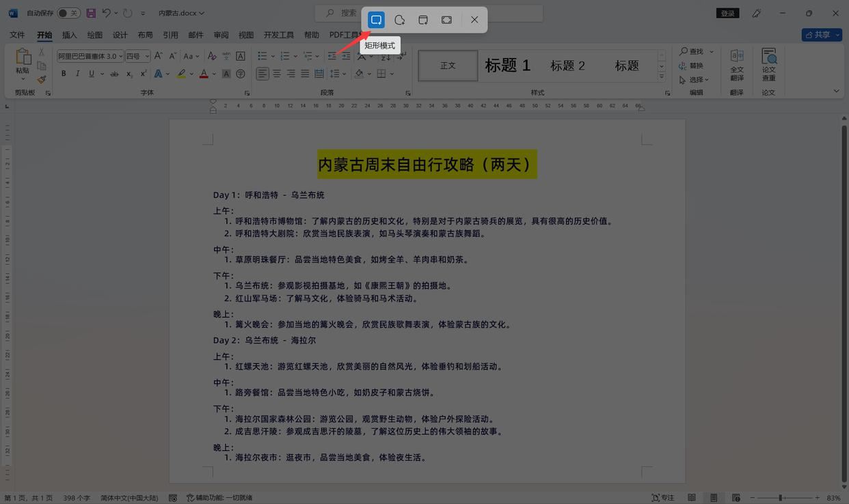Open the 审阅 ribbon tab
Screen dimensions: 849x504
[x=221, y=35]
